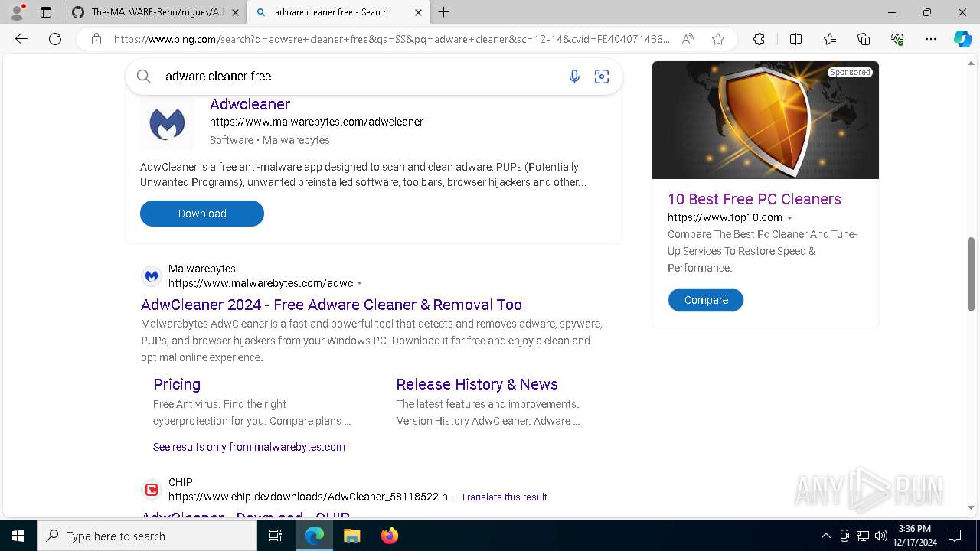Image resolution: width=980 pixels, height=551 pixels.
Task: Open tab actions menu icon
Action: tap(46, 12)
